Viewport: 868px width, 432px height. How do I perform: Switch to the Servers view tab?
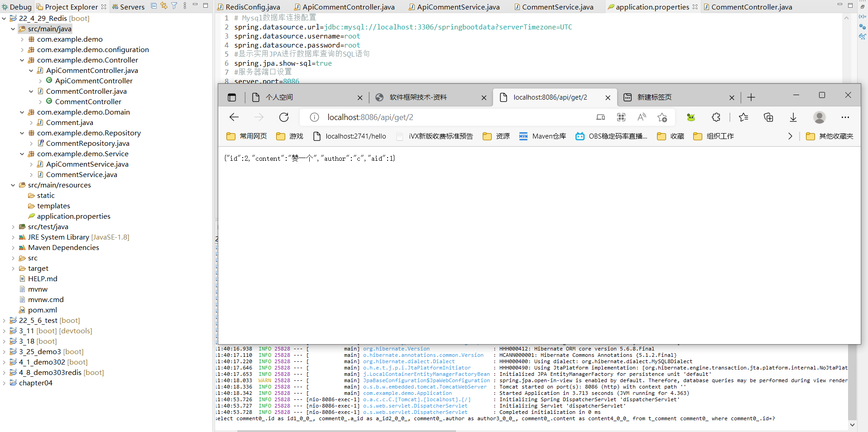point(129,7)
